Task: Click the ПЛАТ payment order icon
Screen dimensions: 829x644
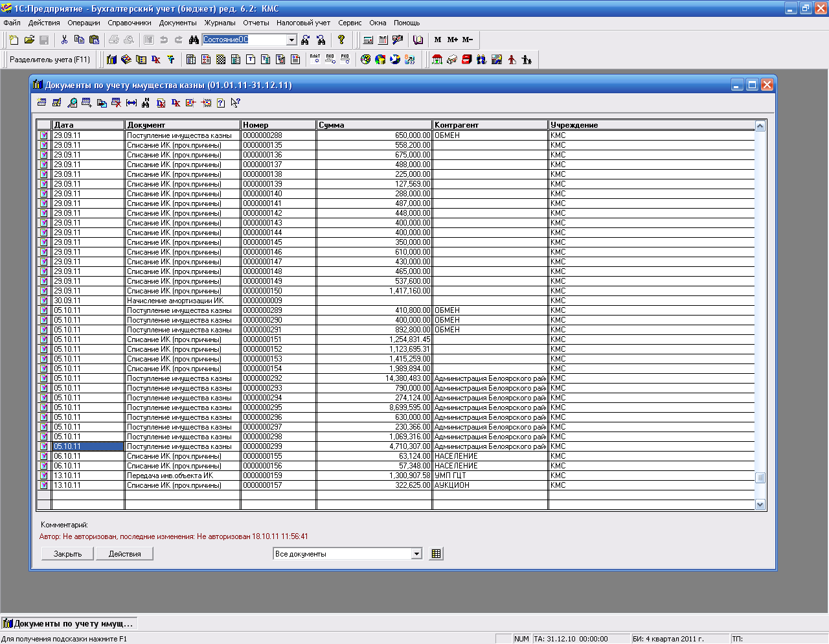Action: 315,60
